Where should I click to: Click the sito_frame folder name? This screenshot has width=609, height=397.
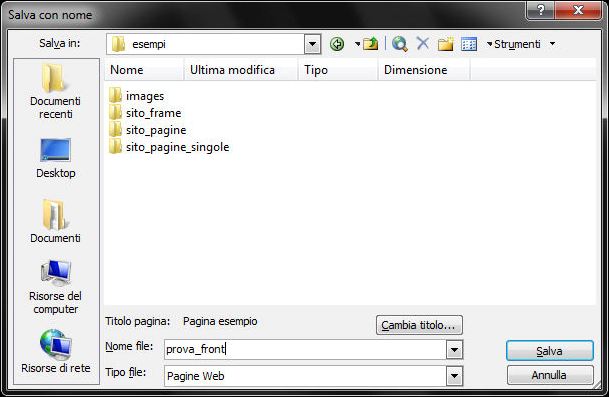click(153, 113)
